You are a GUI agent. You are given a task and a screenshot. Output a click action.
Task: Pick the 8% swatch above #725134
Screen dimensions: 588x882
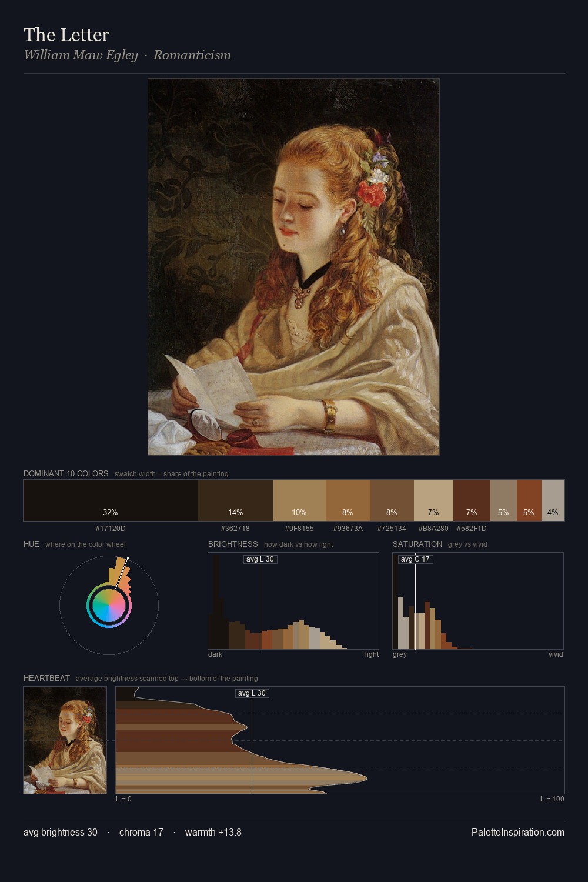click(x=392, y=500)
